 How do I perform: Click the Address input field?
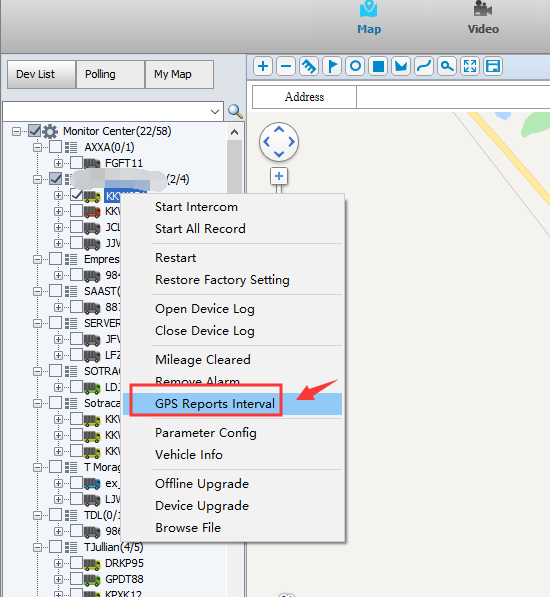(x=453, y=97)
